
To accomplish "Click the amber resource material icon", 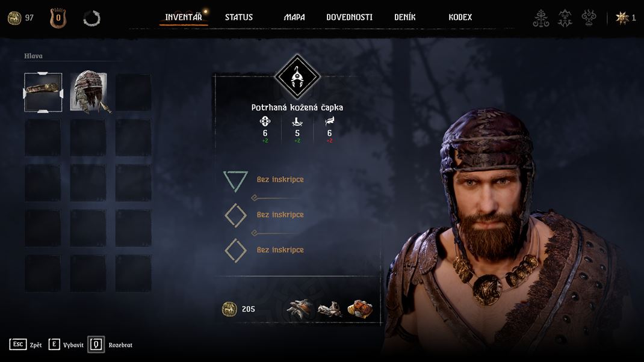I will 360,309.
